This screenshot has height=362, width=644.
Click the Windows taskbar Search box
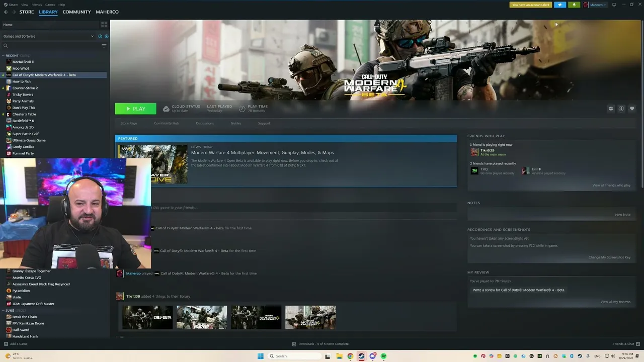(294, 356)
